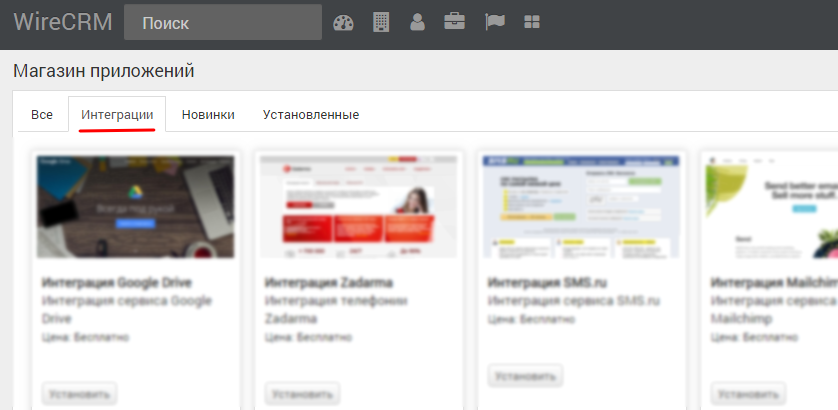Open the contacts person icon
Viewport: 838px width, 410px height.
(x=417, y=22)
